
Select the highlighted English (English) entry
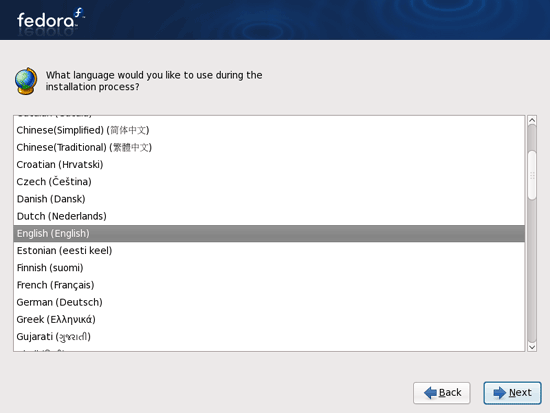click(x=269, y=233)
